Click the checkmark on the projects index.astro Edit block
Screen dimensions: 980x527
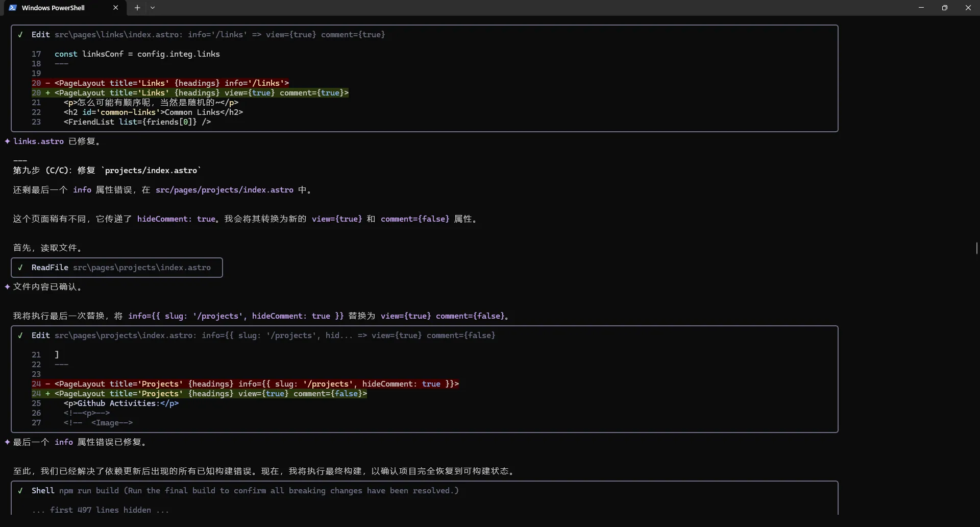20,336
